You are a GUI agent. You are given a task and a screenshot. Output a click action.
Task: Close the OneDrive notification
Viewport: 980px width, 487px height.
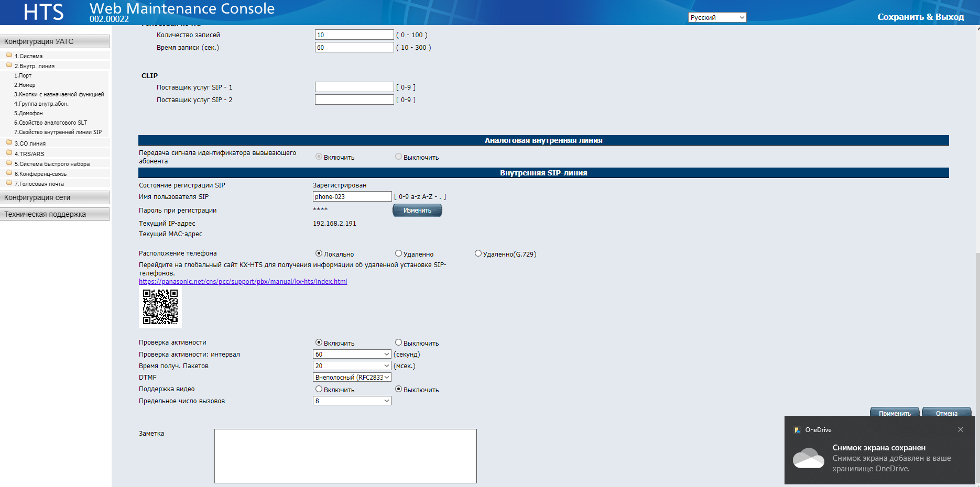(961, 429)
